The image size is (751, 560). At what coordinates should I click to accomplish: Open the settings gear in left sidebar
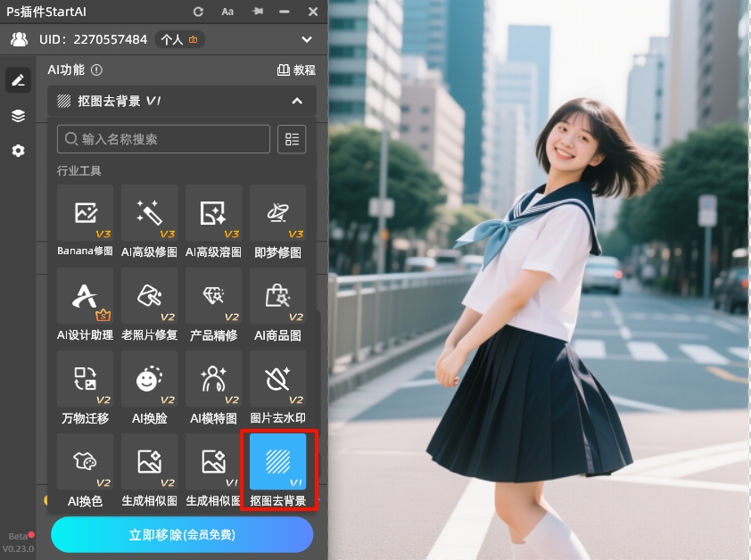pos(17,151)
